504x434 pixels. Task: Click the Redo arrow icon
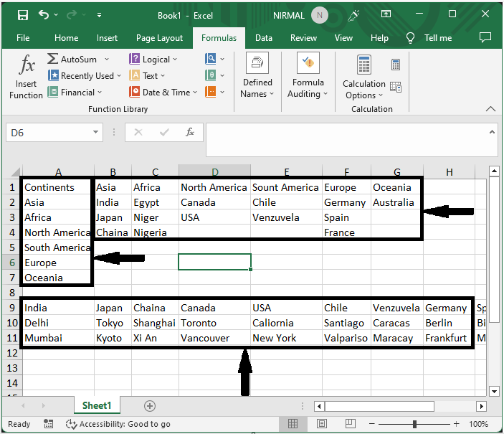(x=72, y=14)
